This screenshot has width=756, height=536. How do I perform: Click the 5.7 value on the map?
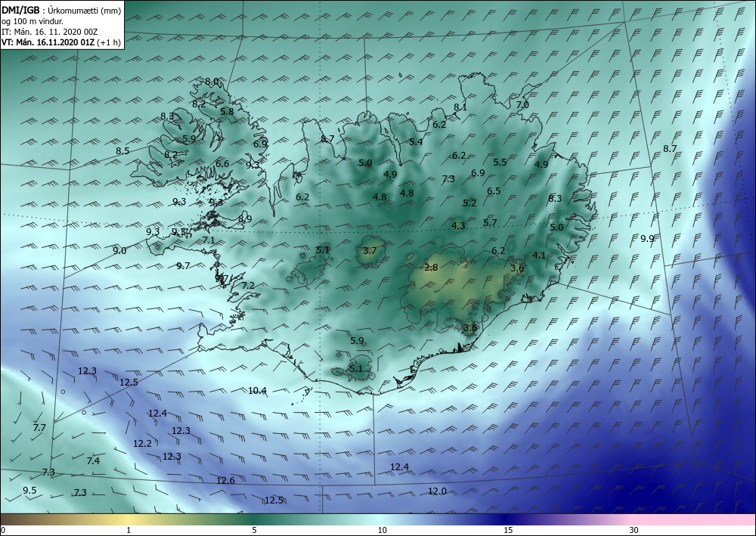coord(489,222)
